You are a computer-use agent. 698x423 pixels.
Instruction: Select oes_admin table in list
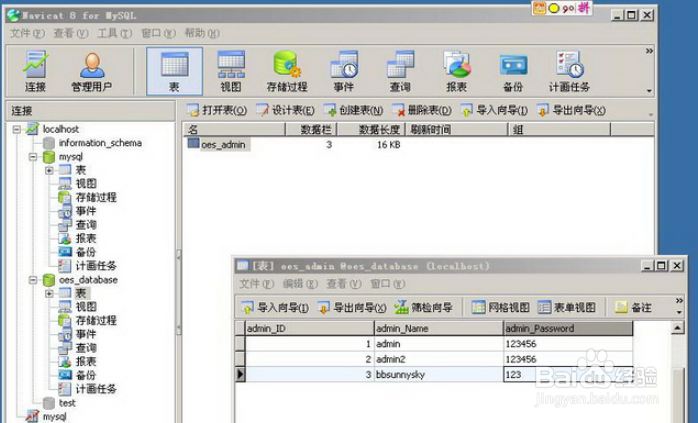coord(223,145)
